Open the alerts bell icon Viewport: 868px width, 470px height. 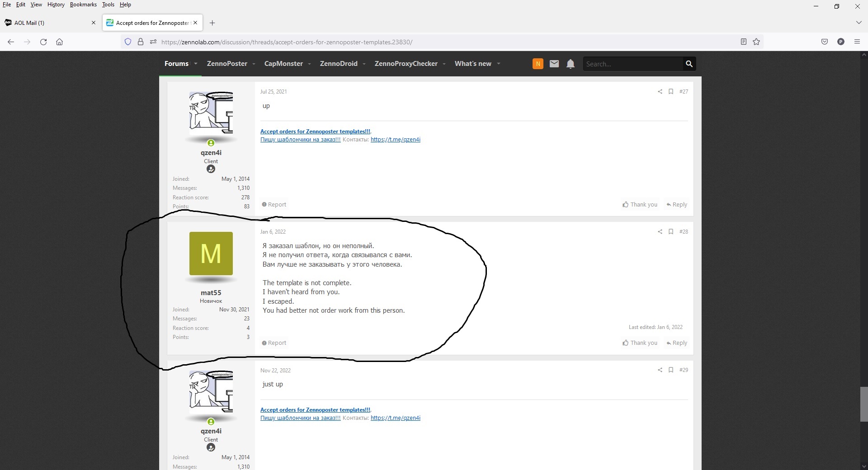click(x=571, y=64)
